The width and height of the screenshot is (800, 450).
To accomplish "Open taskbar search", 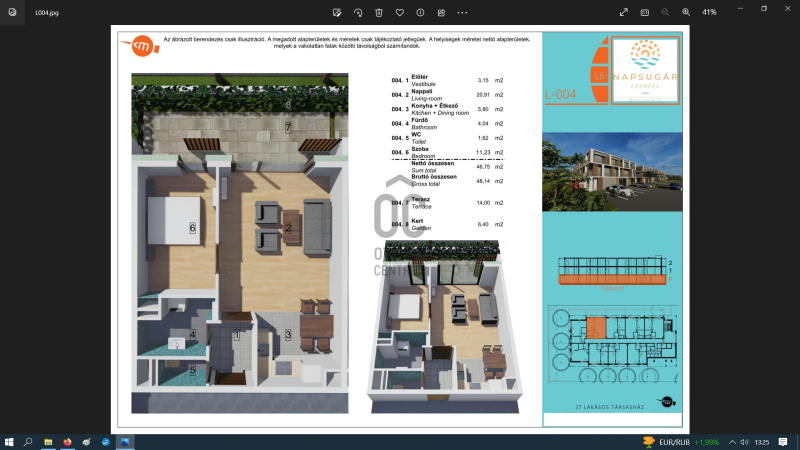I will pos(28,441).
